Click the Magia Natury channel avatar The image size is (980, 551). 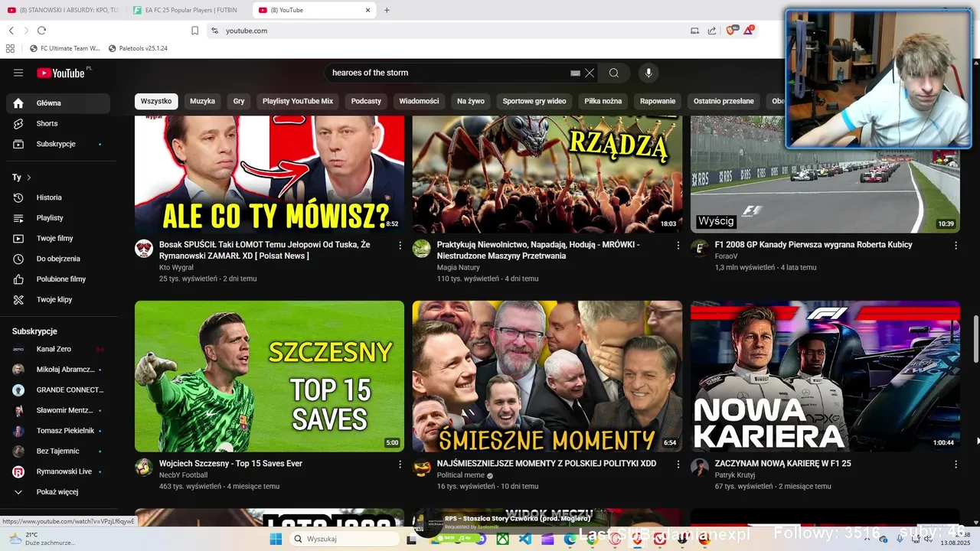[422, 248]
